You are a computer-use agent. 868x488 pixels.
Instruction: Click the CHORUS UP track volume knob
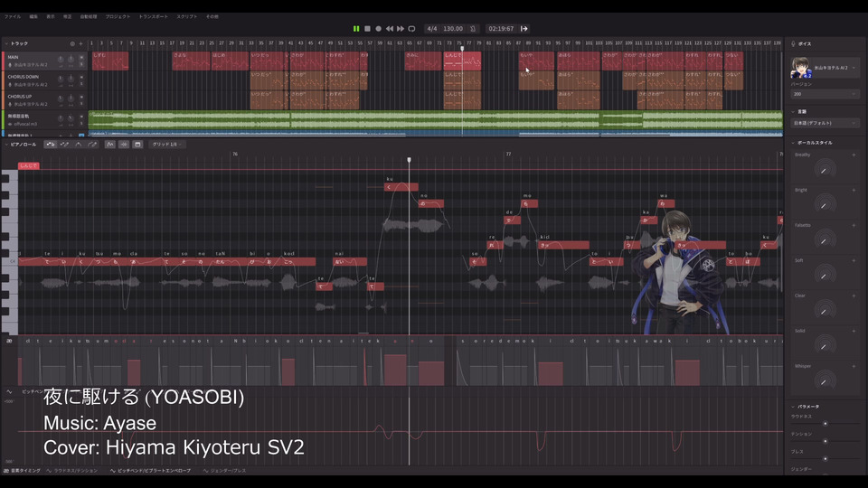[61, 99]
